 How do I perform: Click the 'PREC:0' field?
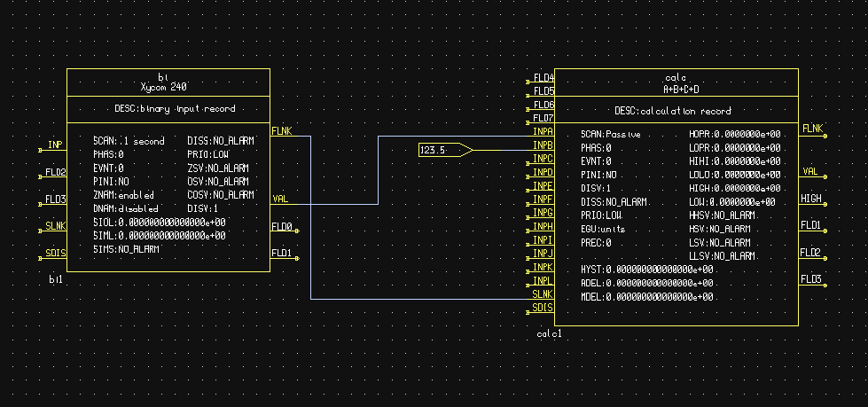[596, 243]
